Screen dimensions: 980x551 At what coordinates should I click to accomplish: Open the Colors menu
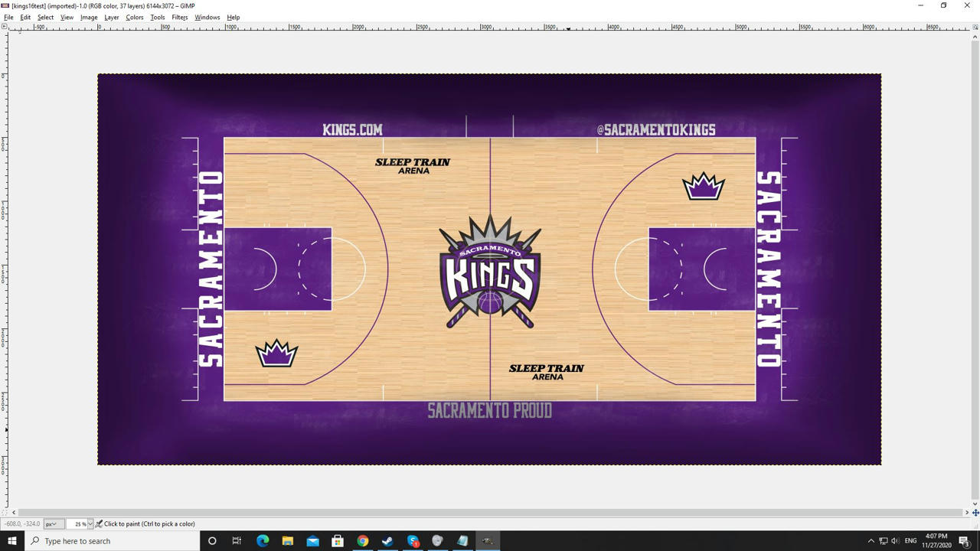pyautogui.click(x=135, y=17)
